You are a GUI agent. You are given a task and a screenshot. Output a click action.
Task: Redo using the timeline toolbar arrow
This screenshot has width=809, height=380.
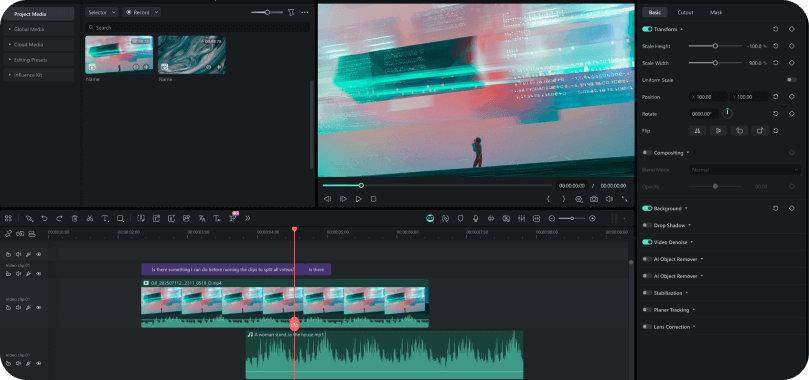59,219
